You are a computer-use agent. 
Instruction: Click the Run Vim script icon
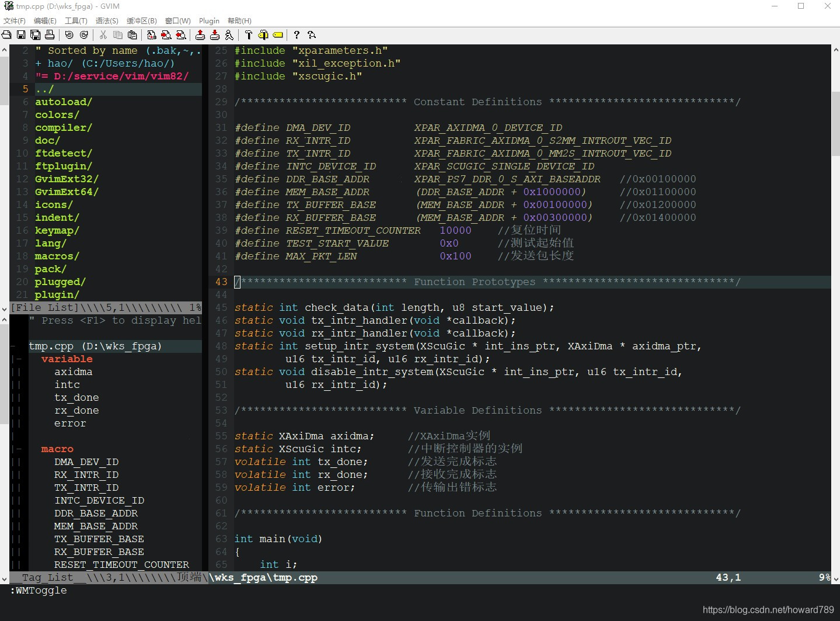(x=229, y=35)
